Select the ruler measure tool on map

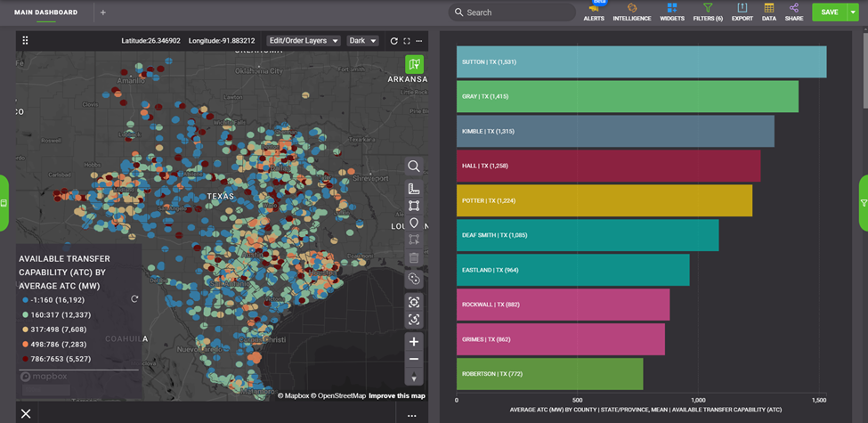(x=414, y=189)
